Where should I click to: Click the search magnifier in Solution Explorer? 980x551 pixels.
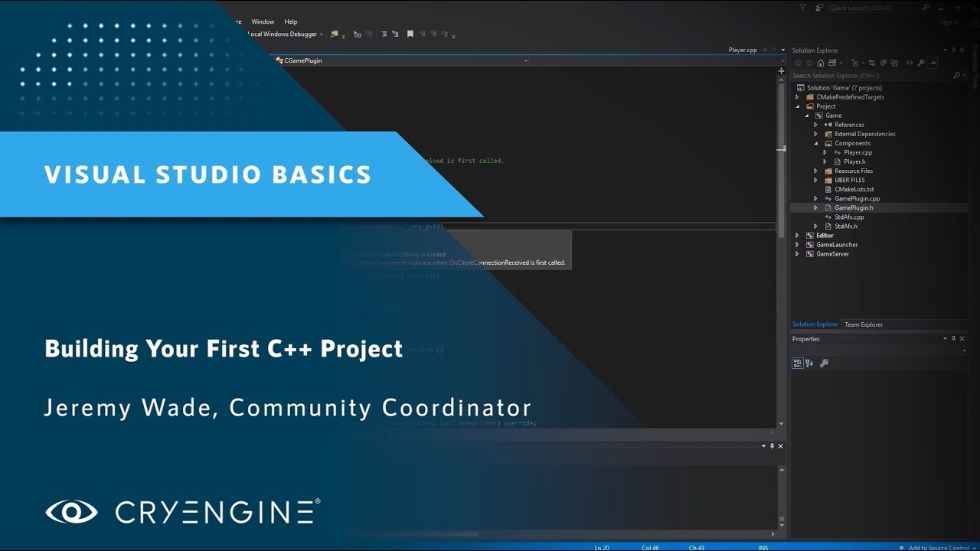[957, 76]
